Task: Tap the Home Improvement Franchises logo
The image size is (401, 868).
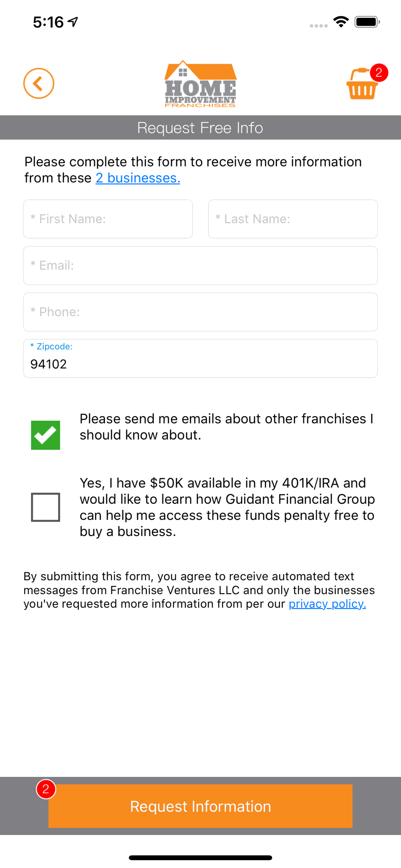Action: (200, 84)
